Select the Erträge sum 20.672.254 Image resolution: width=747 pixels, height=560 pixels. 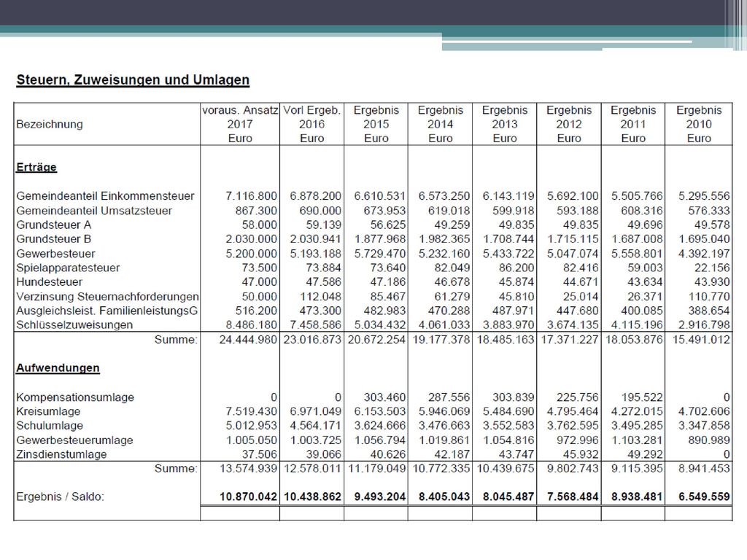coord(377,340)
